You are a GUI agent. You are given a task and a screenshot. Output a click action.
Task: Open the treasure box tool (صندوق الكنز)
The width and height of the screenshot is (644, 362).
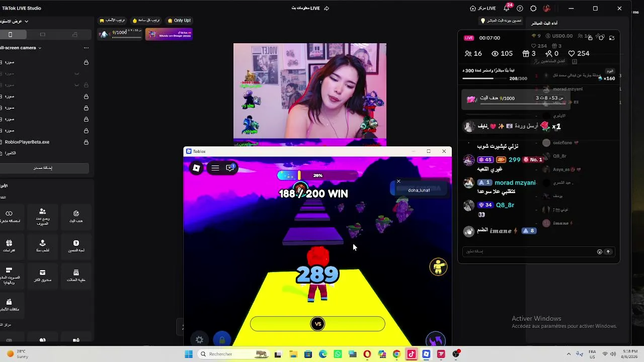pyautogui.click(x=42, y=276)
